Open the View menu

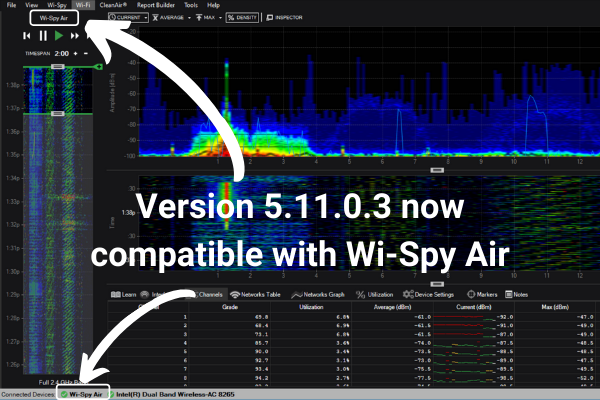click(31, 5)
